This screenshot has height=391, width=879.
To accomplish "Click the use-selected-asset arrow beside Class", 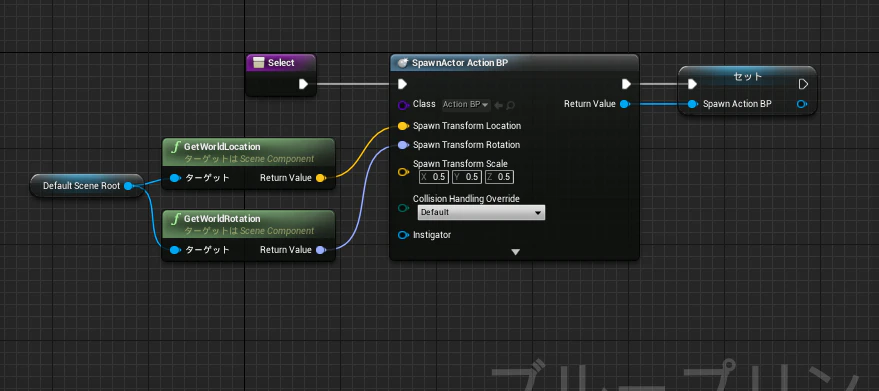I will point(499,105).
